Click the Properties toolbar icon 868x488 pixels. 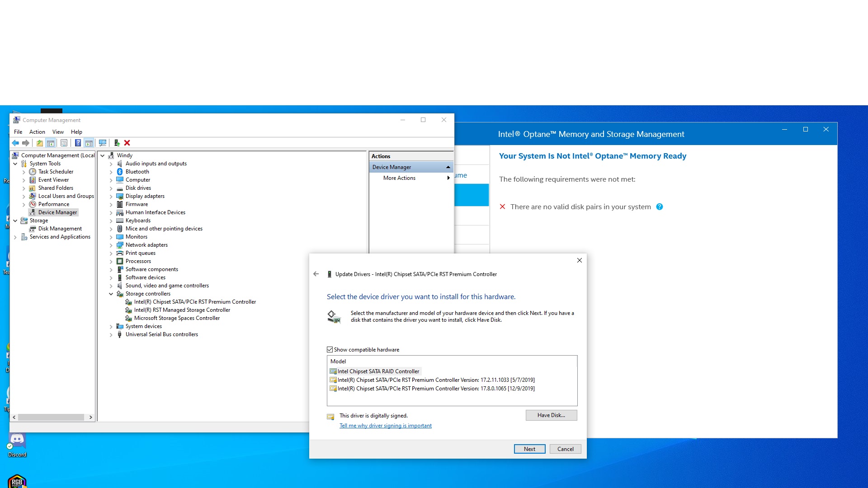pos(64,143)
